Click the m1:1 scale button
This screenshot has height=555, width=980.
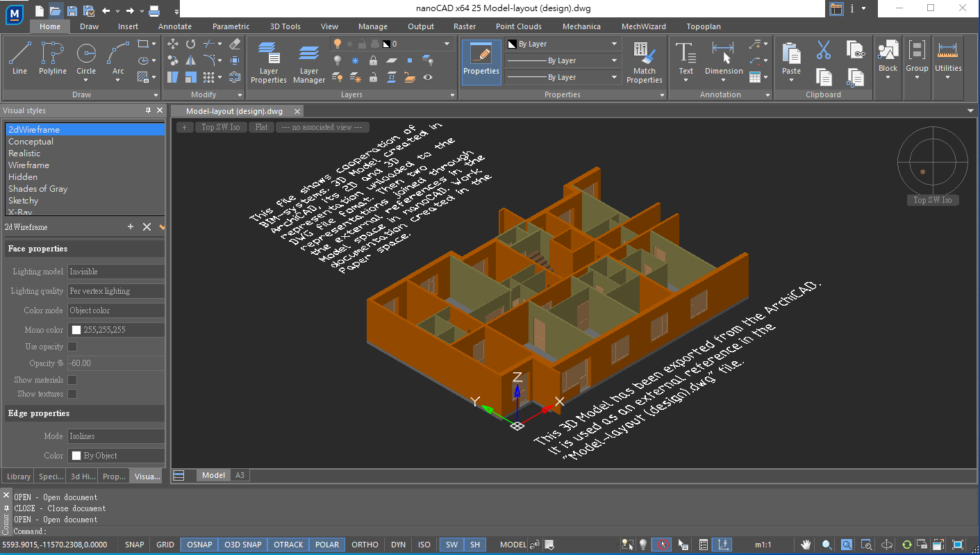coord(763,545)
